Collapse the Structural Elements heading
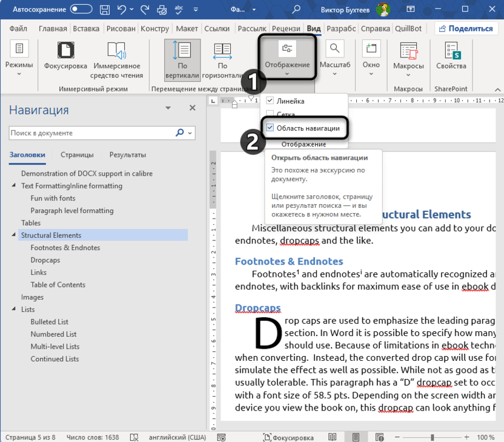This screenshot has height=442, width=504. [15, 235]
